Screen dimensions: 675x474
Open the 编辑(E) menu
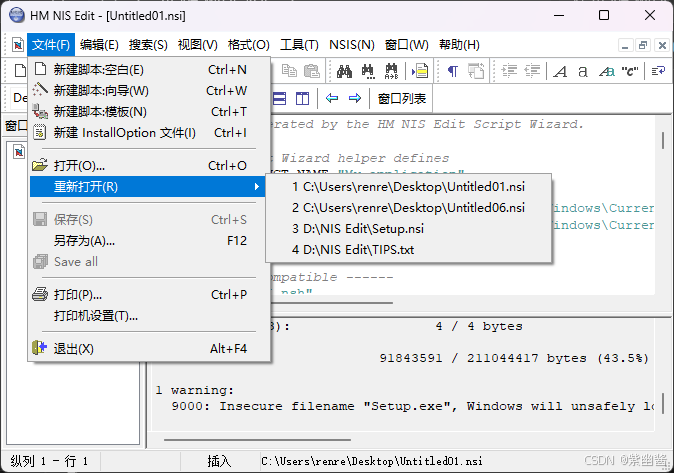point(99,45)
